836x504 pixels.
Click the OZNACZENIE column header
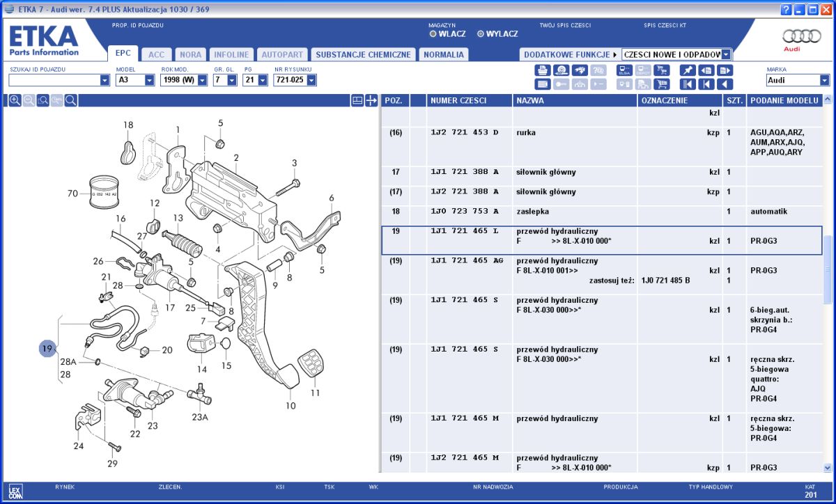(x=680, y=101)
